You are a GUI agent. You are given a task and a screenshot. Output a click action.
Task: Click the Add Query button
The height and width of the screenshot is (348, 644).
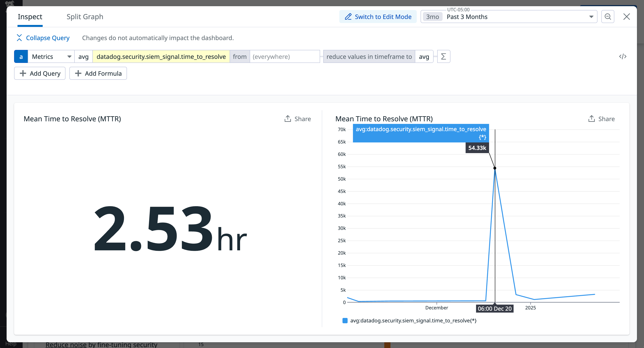(39, 73)
